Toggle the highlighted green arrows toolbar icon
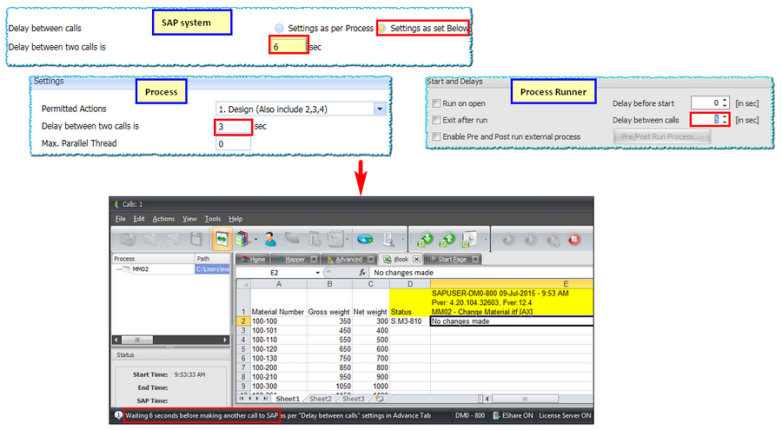 (x=222, y=239)
